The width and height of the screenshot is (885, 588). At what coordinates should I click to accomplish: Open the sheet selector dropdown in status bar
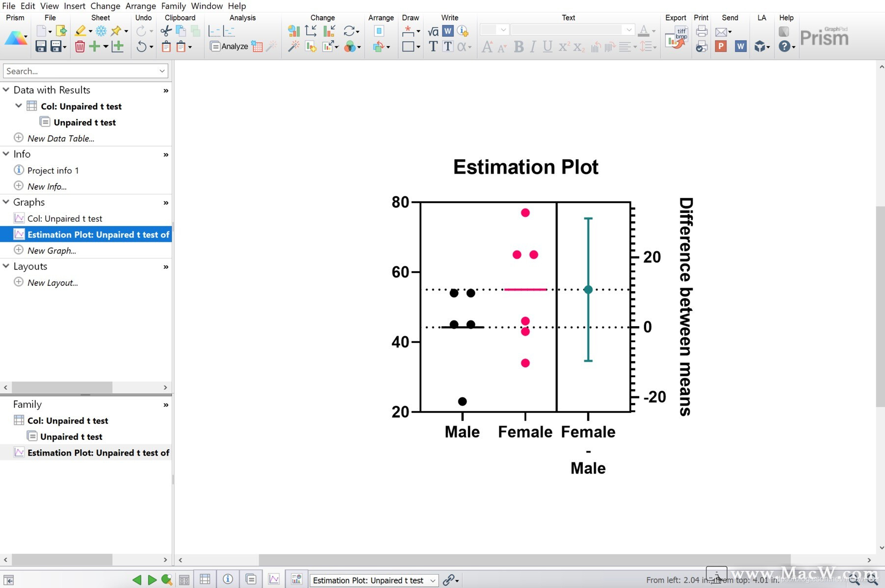[x=433, y=581]
